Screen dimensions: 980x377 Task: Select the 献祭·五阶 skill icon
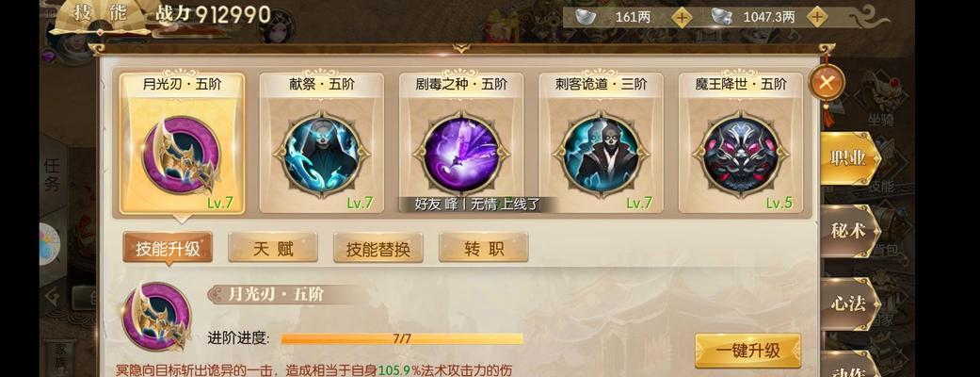tap(321, 154)
